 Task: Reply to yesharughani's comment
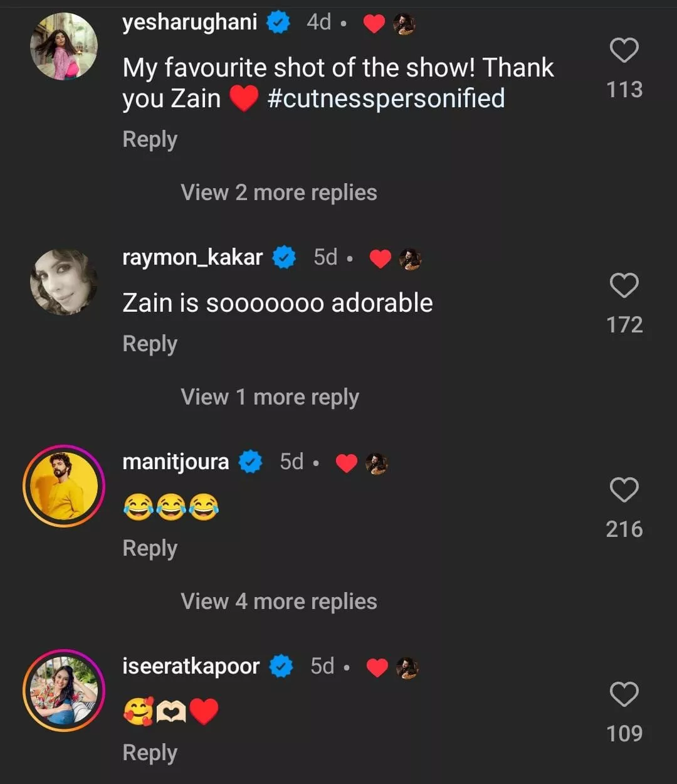tap(150, 139)
